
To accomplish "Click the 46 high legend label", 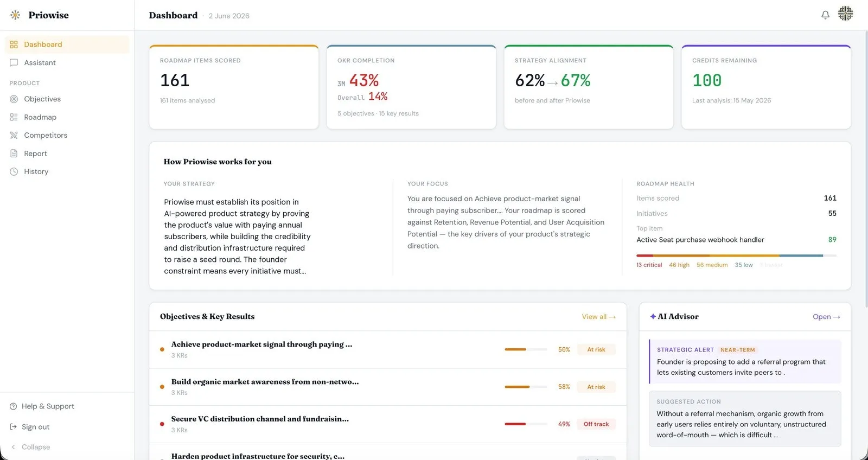I will click(679, 265).
